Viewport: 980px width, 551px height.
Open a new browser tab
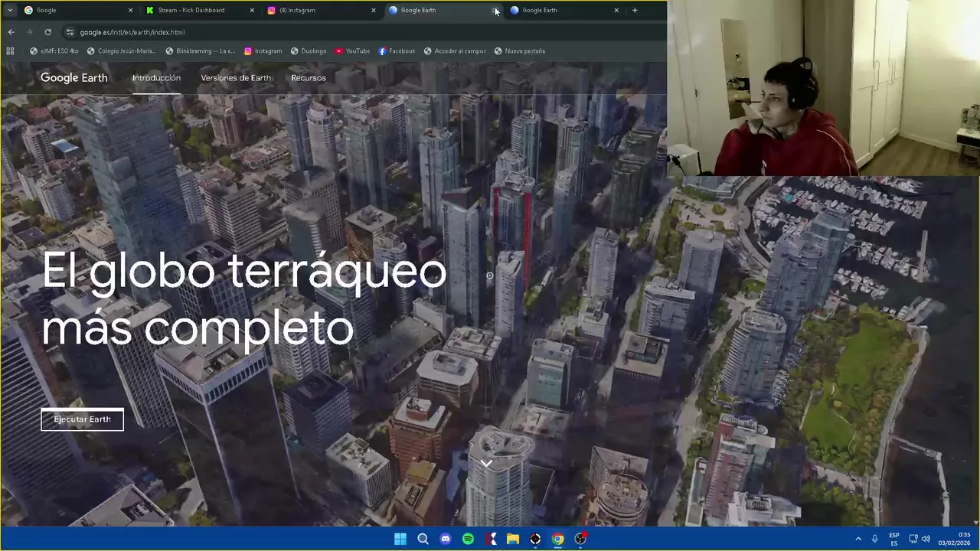coord(635,10)
